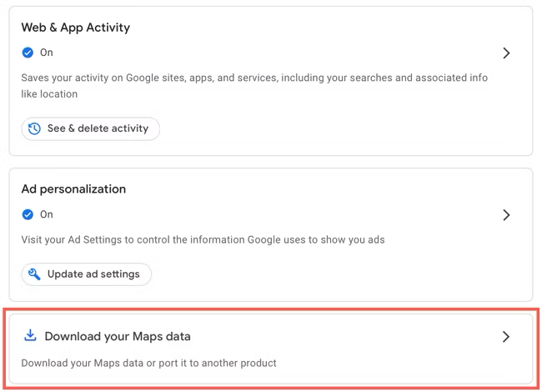Click the blue checkmark under Web & App Activity
This screenshot has height=392, width=542.
(28, 53)
